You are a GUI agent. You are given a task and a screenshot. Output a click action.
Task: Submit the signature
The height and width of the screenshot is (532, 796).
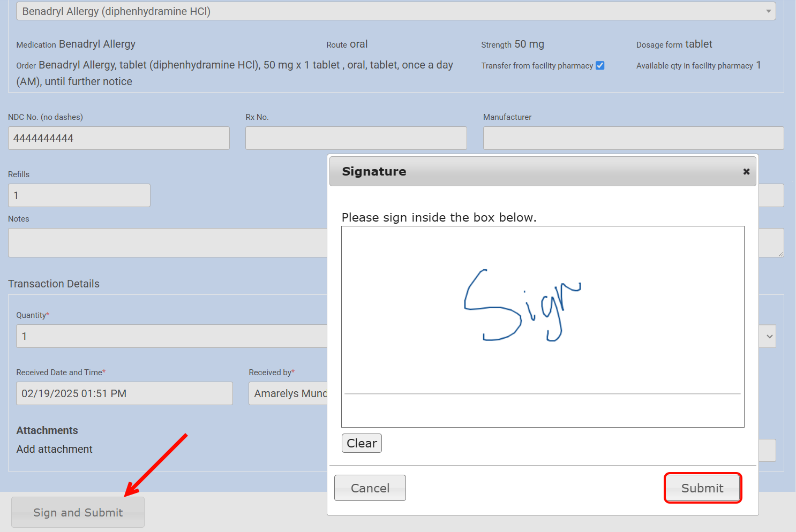click(702, 488)
